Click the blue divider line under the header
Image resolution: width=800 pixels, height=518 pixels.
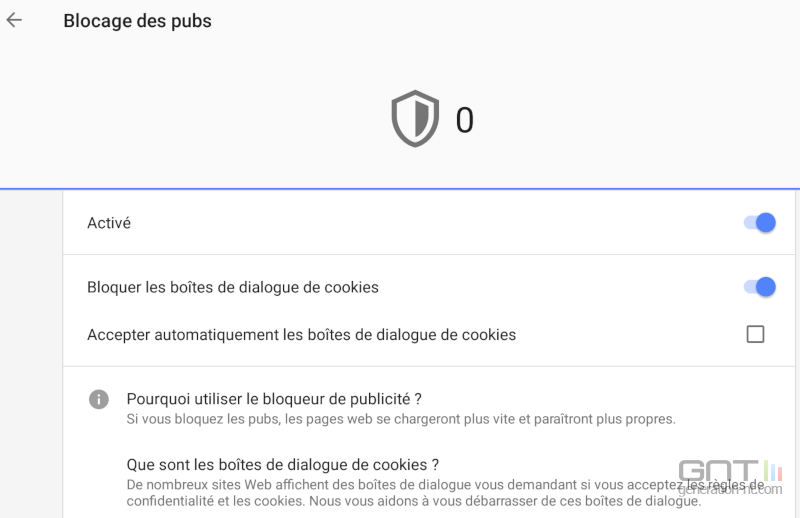click(400, 189)
